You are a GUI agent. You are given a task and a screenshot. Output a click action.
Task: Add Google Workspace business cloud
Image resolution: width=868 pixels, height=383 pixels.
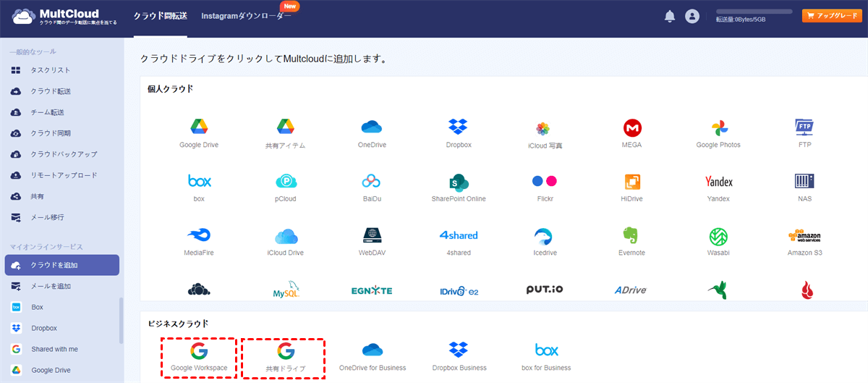[x=199, y=358]
